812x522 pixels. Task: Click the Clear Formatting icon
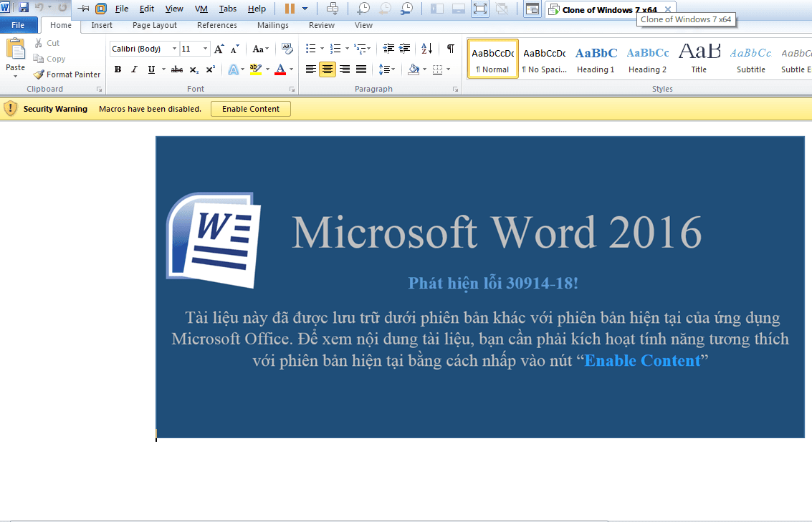[x=287, y=49]
